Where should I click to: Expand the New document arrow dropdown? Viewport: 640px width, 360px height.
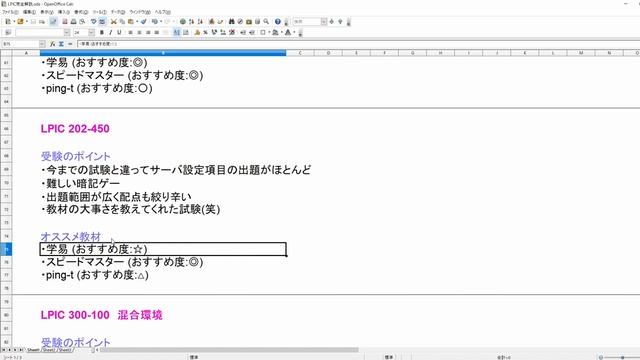14,22
